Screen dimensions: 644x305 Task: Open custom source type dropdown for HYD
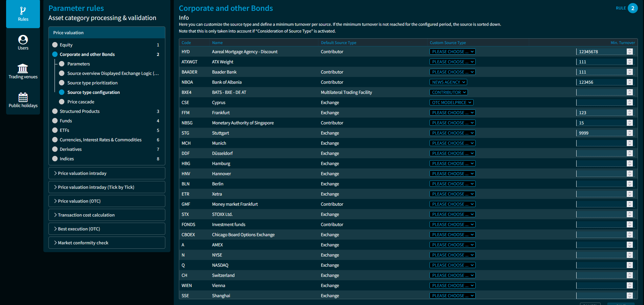click(452, 52)
